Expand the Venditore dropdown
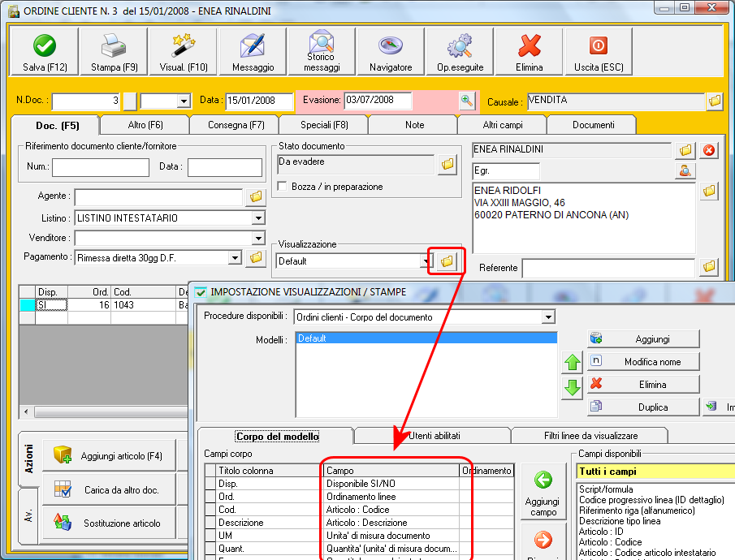 tap(258, 238)
